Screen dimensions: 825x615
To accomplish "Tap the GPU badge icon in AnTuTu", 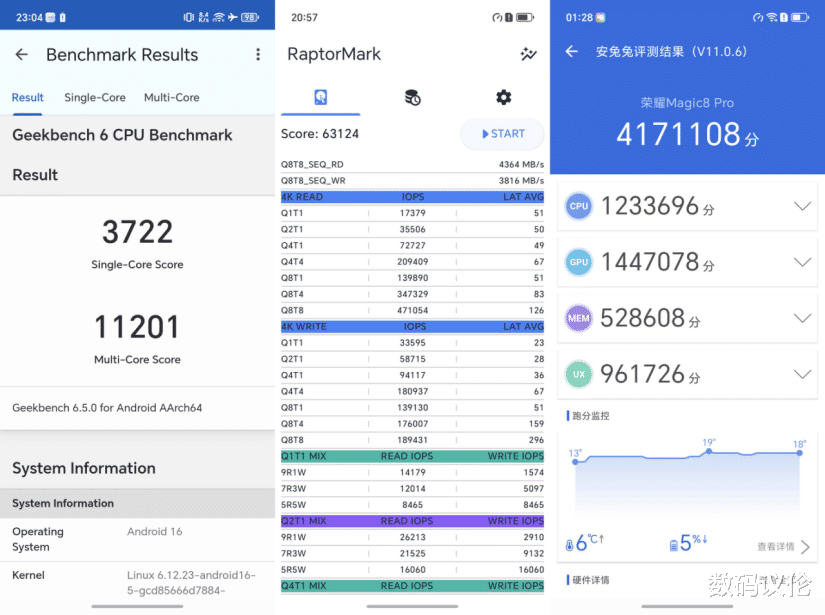I will pos(579,262).
